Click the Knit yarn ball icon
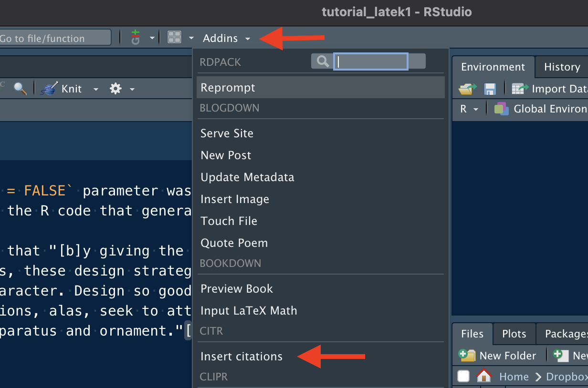Viewport: 588px width, 388px height. 49,89
